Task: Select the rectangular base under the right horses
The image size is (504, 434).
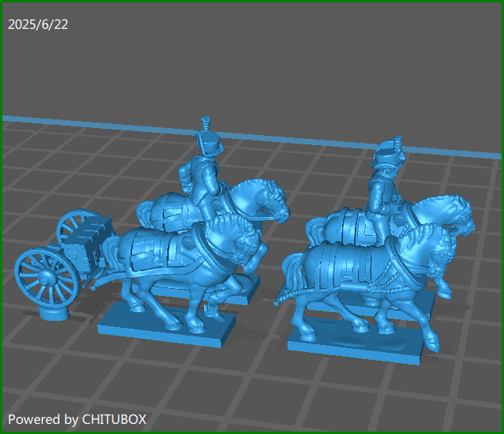Action: pos(359,343)
